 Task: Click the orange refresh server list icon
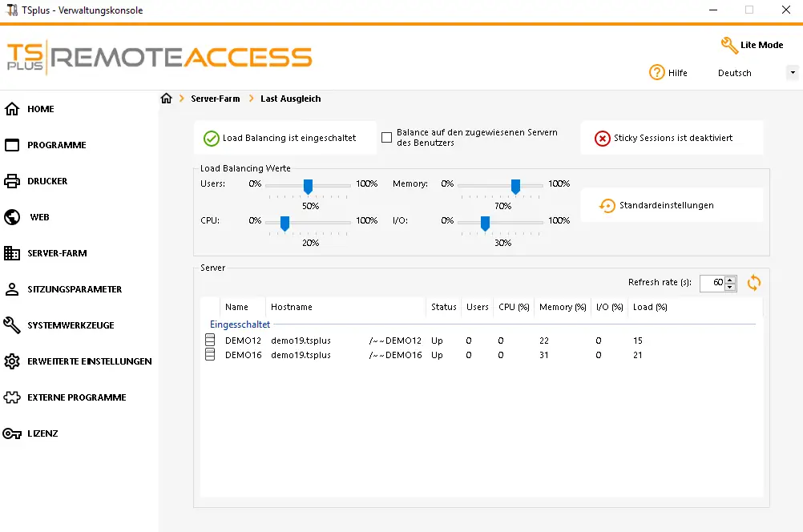point(754,283)
